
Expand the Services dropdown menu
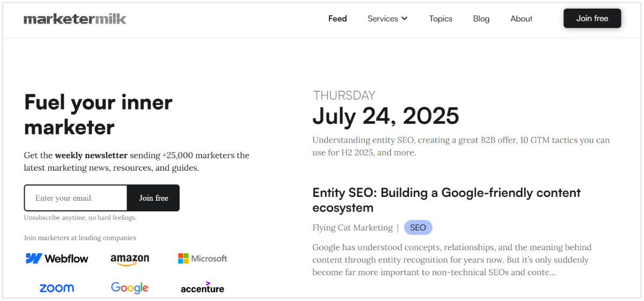[383, 19]
